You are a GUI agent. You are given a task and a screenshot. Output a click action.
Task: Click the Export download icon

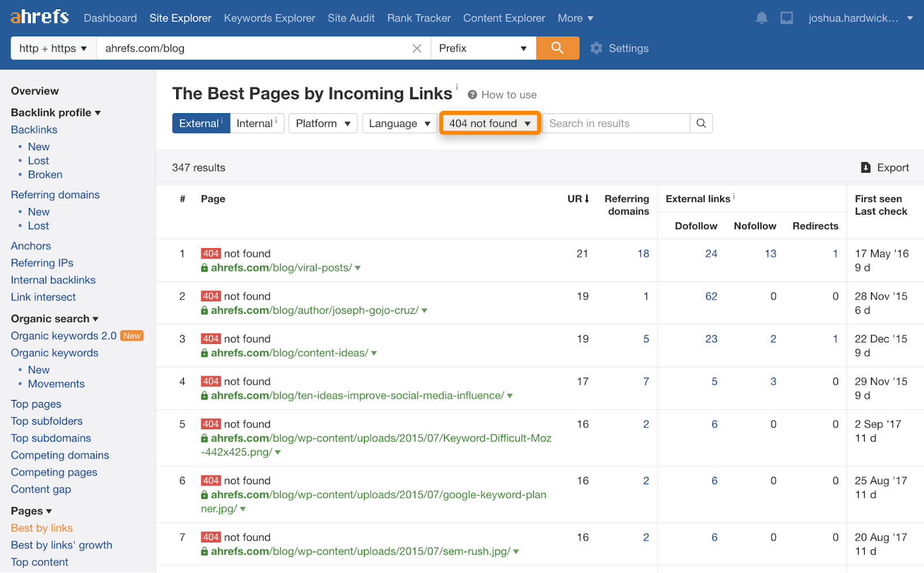tap(866, 167)
